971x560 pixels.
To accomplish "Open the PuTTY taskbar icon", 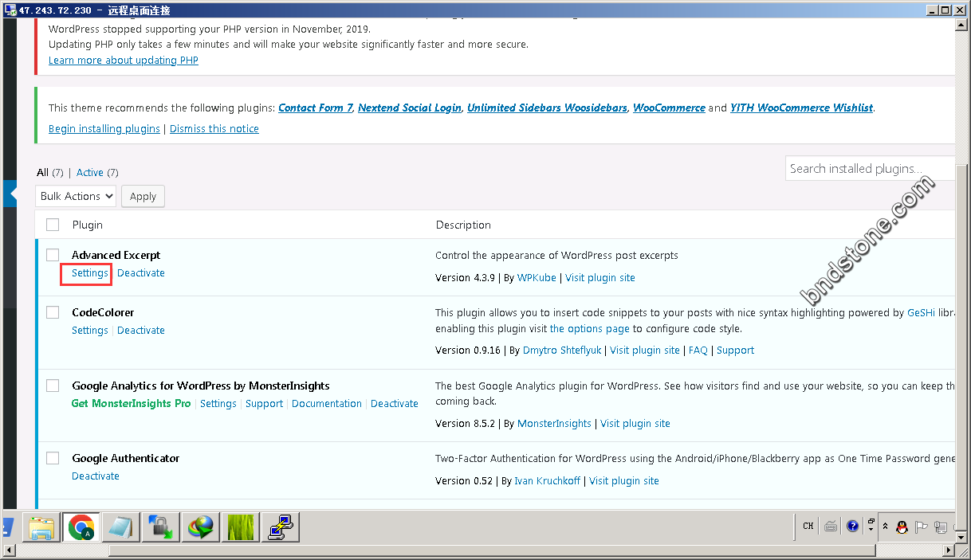I will [279, 527].
